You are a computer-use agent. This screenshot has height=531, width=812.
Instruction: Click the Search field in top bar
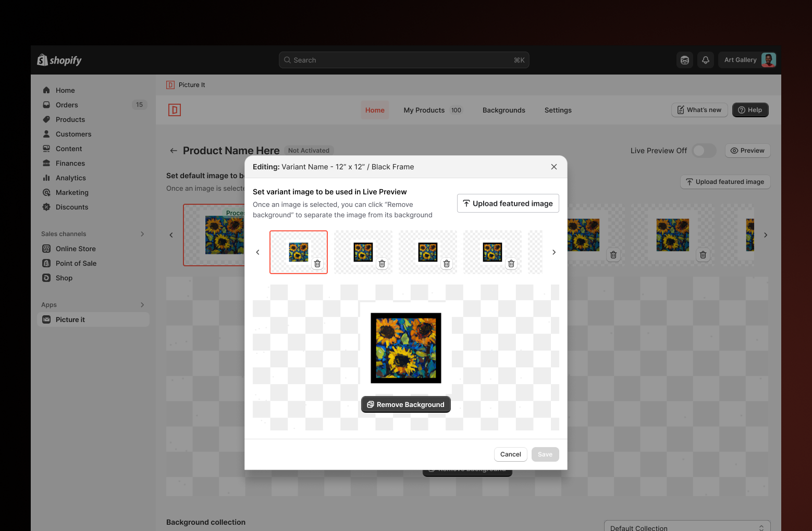coord(404,60)
